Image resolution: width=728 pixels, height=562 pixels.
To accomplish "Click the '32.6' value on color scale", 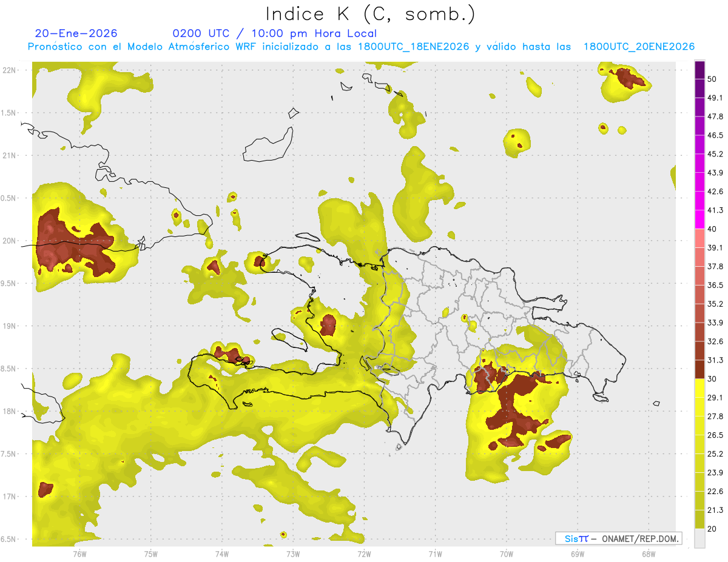I will click(x=715, y=341).
